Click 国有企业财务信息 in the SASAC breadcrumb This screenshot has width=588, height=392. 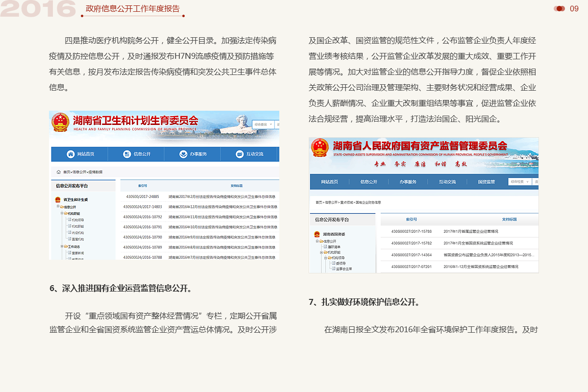(x=368, y=202)
